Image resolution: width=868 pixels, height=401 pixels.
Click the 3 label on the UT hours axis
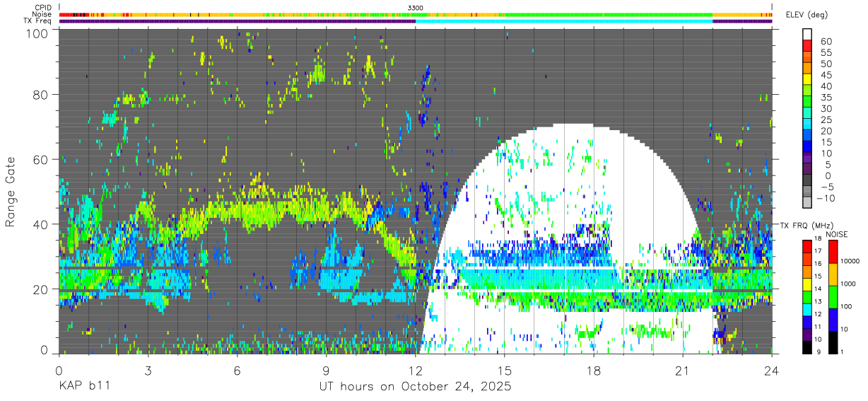tap(148, 370)
